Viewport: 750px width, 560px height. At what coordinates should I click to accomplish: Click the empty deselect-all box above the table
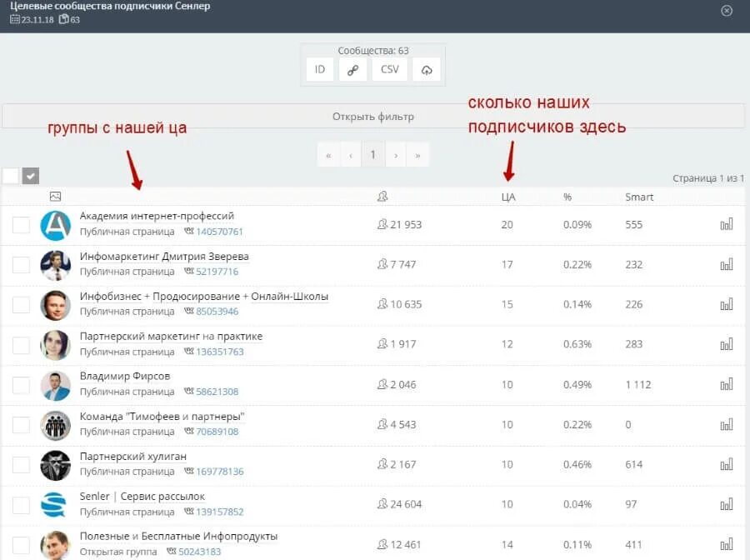click(11, 176)
